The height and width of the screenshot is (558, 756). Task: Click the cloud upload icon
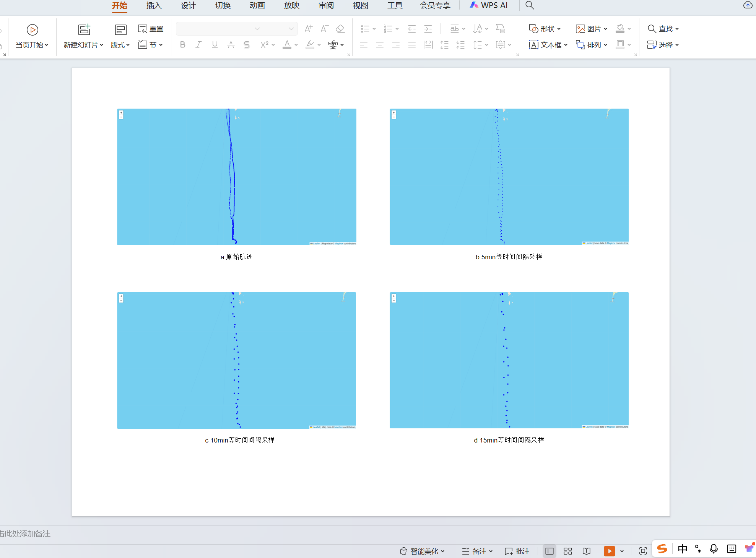pos(747,5)
